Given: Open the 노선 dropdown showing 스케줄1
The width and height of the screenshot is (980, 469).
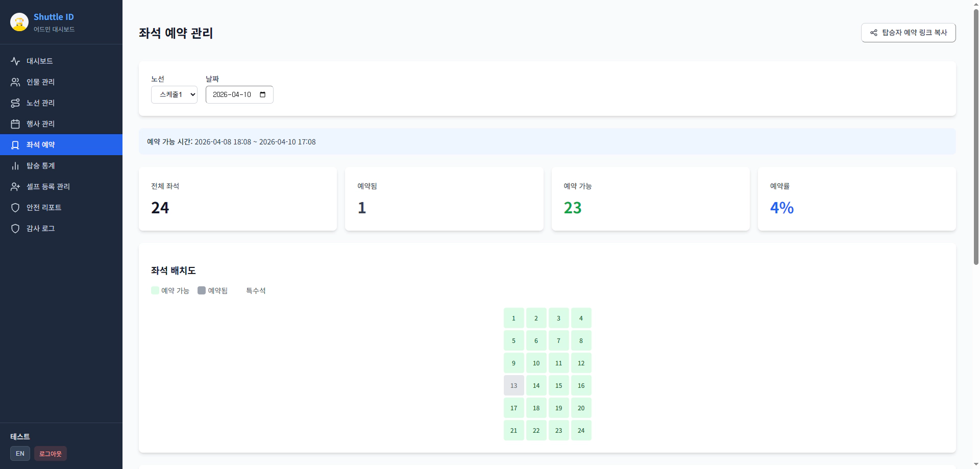Looking at the screenshot, I should [x=174, y=94].
